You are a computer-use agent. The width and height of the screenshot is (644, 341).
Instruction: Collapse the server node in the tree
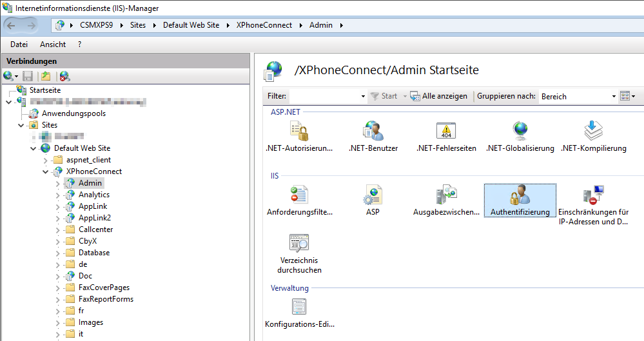coord(8,102)
